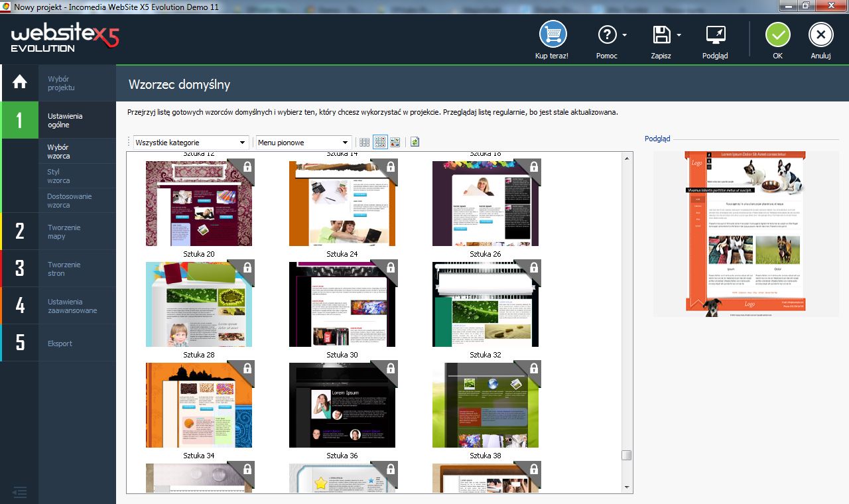Open the Wszystkie kategorie dropdown
849x504 pixels.
[x=191, y=143]
